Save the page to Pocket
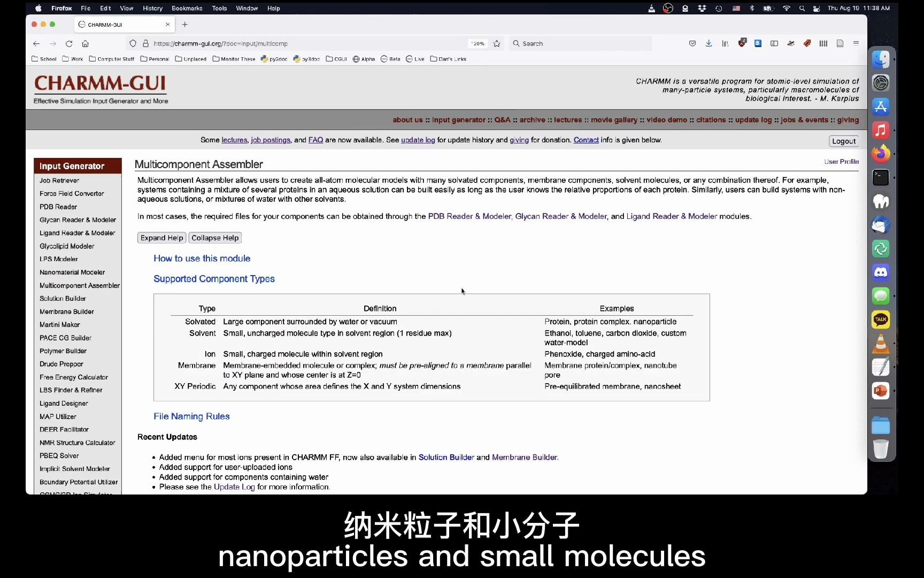924x578 pixels. coord(692,43)
